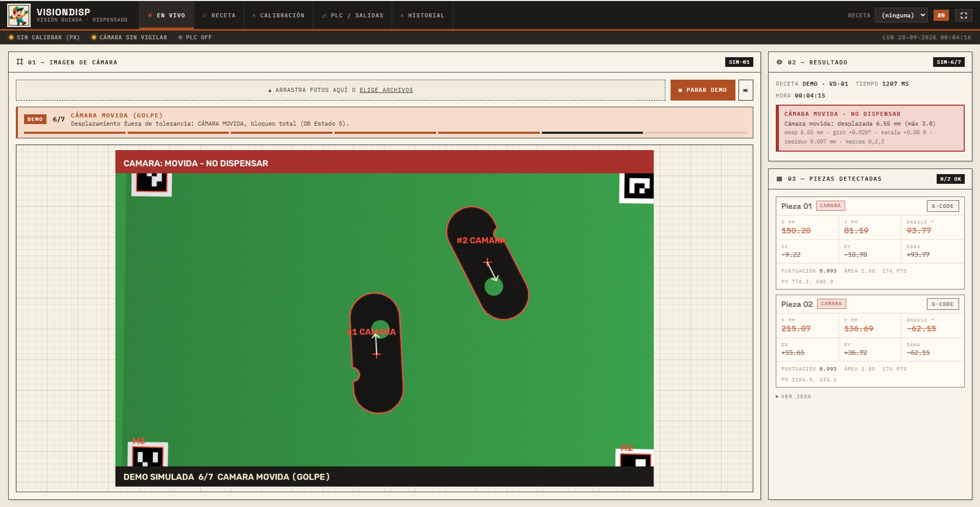Open the Receta dropdown
This screenshot has width=980, height=507.
pos(901,15)
